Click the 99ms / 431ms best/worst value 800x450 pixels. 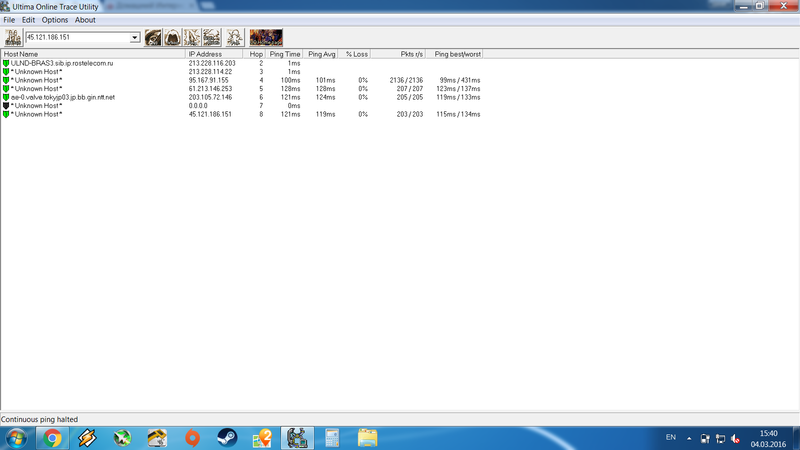460,80
